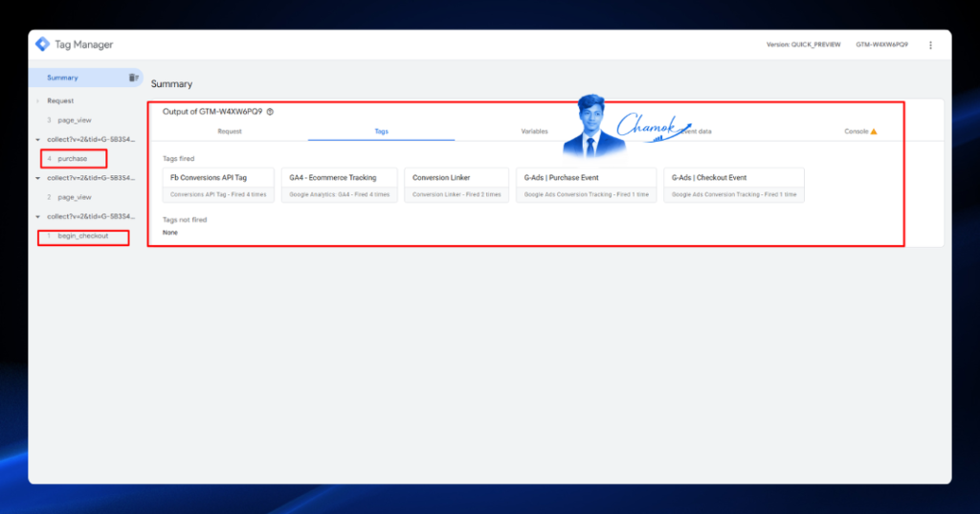Open the GA4 - Ecommerce Tracking tag card

(340, 185)
